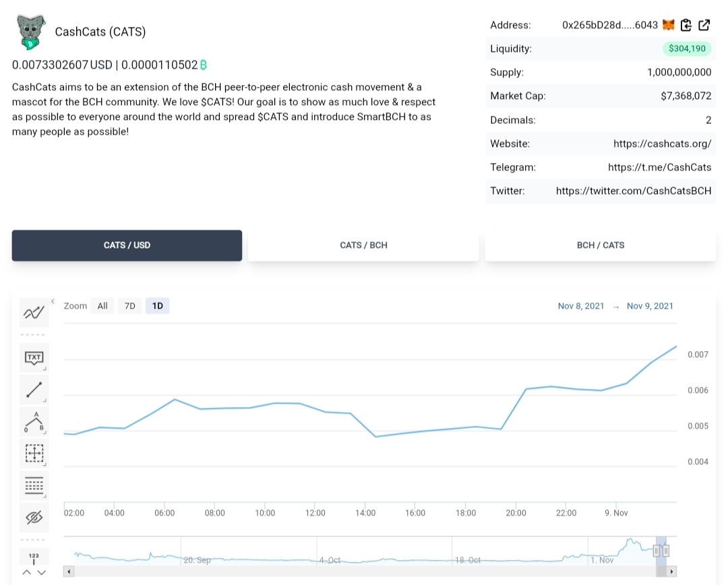
Task: Click the BCH price 0.0000110502
Action: [x=159, y=65]
